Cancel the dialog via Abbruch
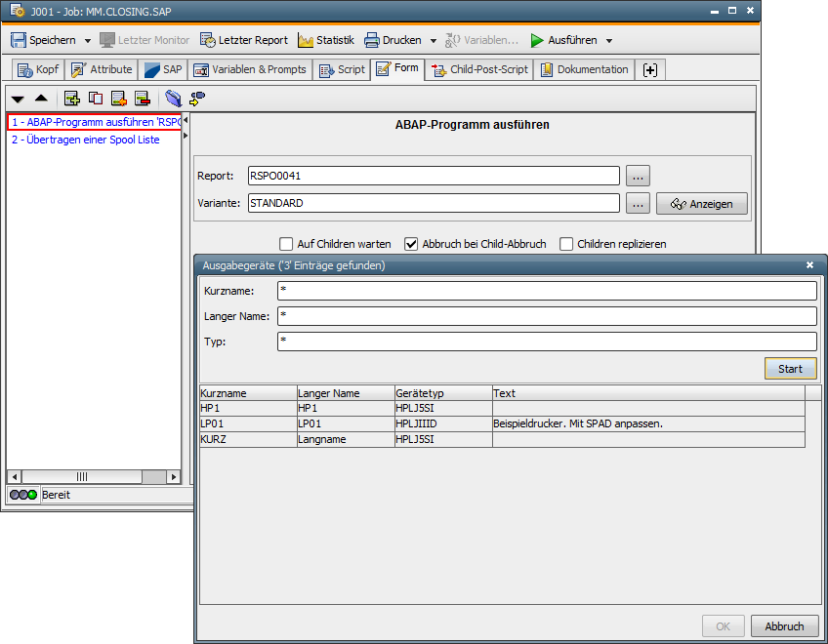This screenshot has height=644, width=828. [785, 625]
